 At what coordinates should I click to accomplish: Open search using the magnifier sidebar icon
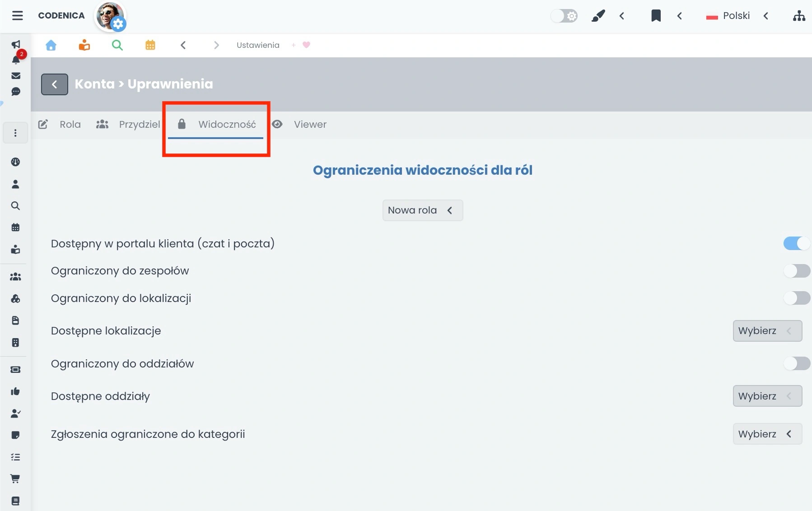click(x=15, y=206)
